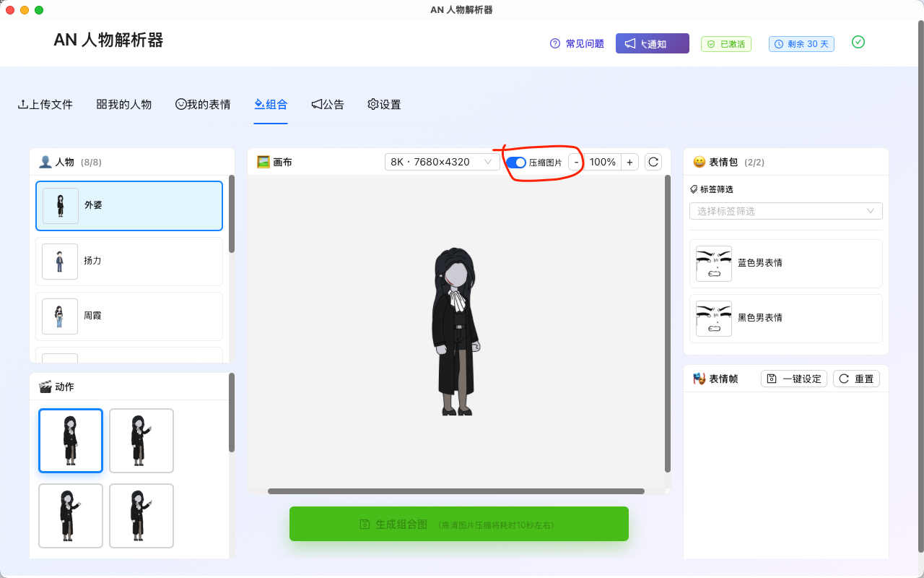Click the 一键设定 save button

(793, 379)
